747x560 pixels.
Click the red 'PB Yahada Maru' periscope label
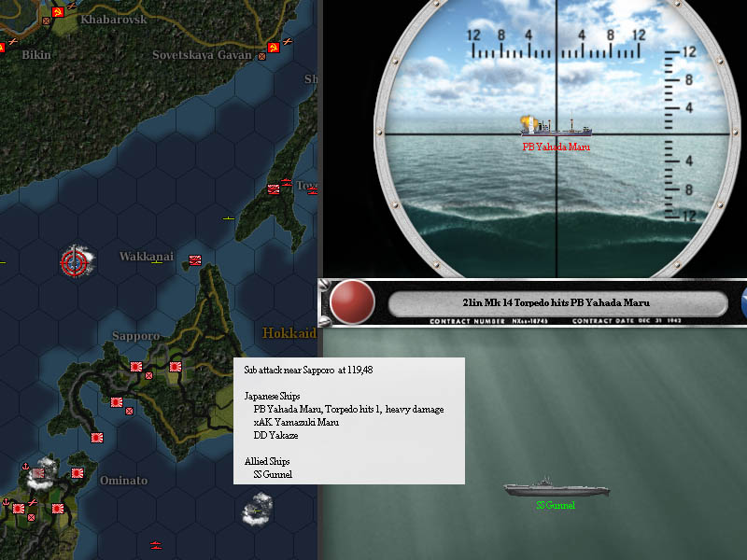point(556,147)
